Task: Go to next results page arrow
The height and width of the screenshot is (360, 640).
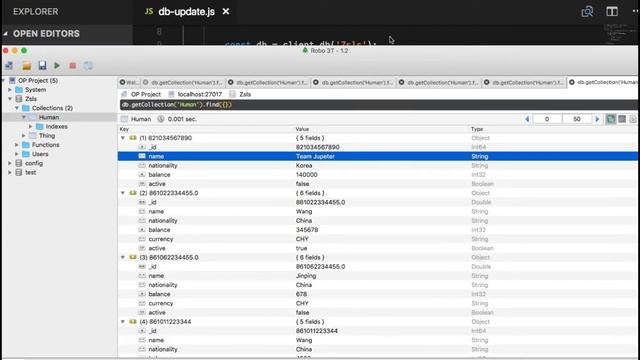Action: click(597, 119)
